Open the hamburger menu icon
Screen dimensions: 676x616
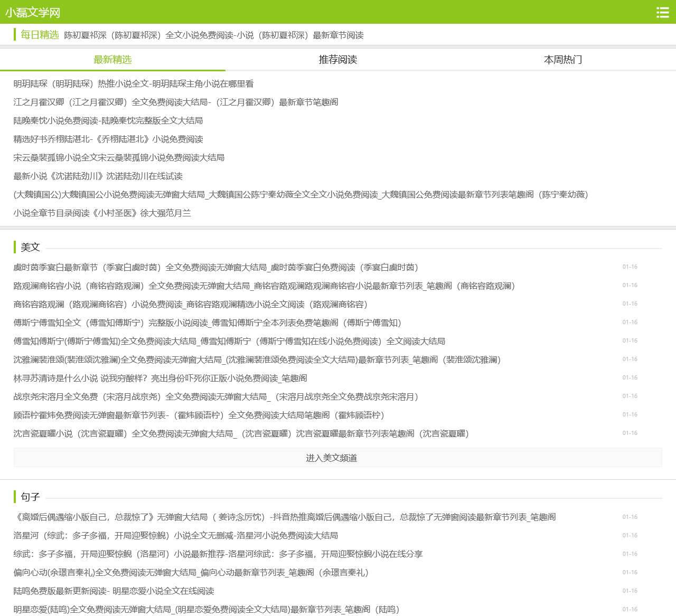click(662, 12)
